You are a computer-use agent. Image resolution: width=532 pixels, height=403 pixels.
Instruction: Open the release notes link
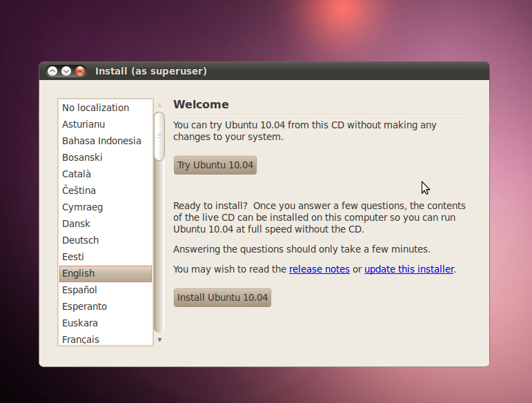coord(319,269)
